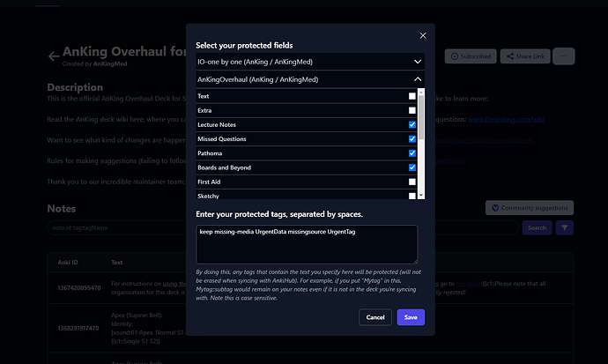The width and height of the screenshot is (608, 364).
Task: Check the Text field checkbox
Action: click(x=412, y=96)
